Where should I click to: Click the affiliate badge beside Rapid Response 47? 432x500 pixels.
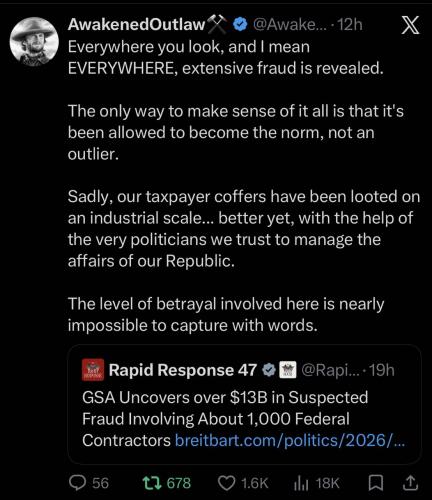pyautogui.click(x=285, y=370)
